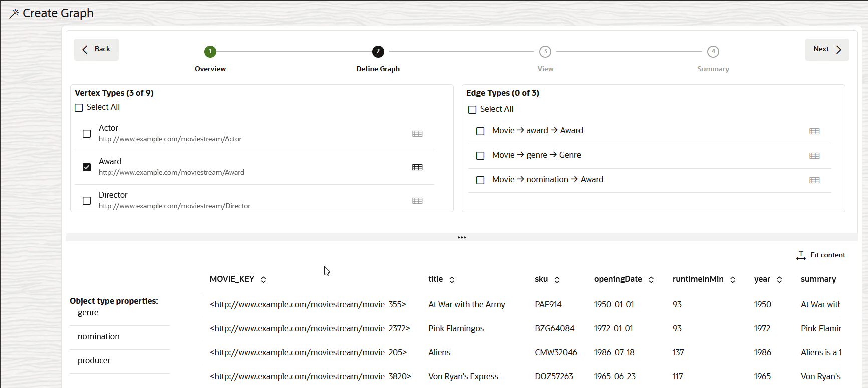
Task: Click sku cell CMW32046
Action: pyautogui.click(x=556, y=353)
